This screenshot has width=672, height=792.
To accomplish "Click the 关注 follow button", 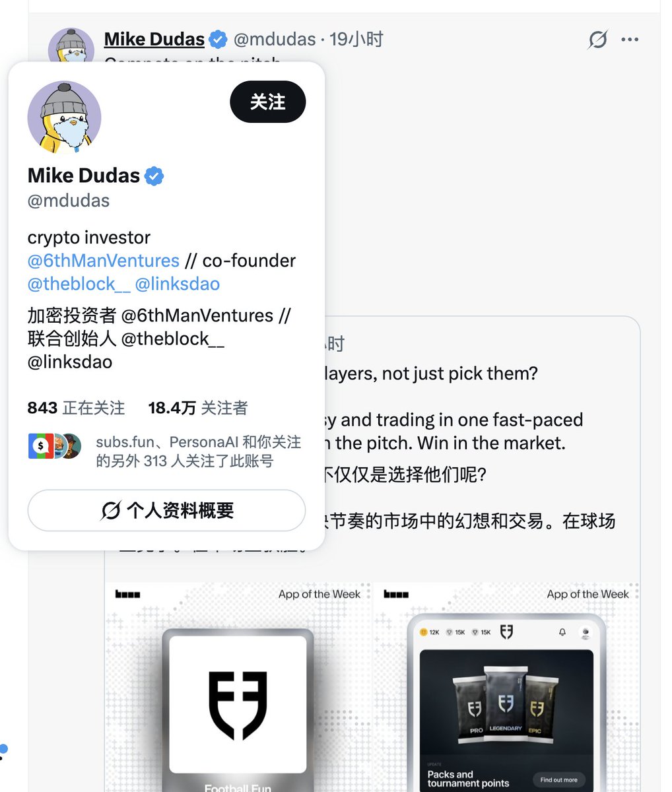I will (x=267, y=102).
